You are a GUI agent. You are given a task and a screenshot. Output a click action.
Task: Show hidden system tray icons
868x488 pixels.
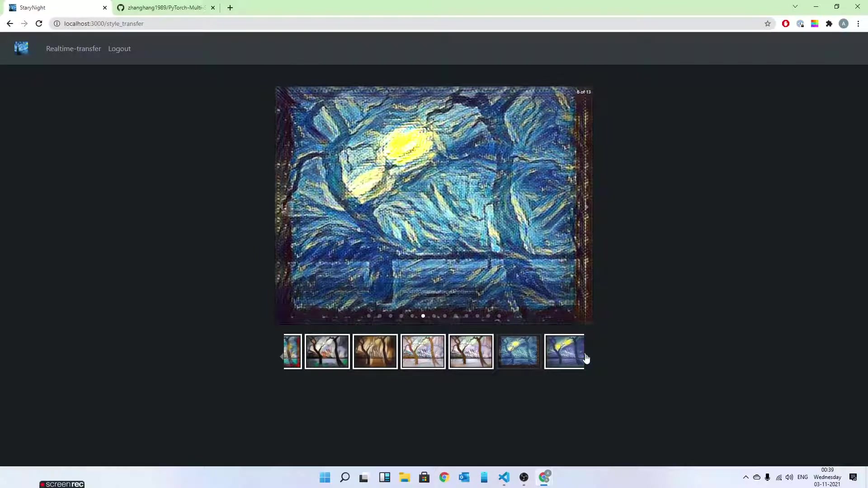pos(745,477)
